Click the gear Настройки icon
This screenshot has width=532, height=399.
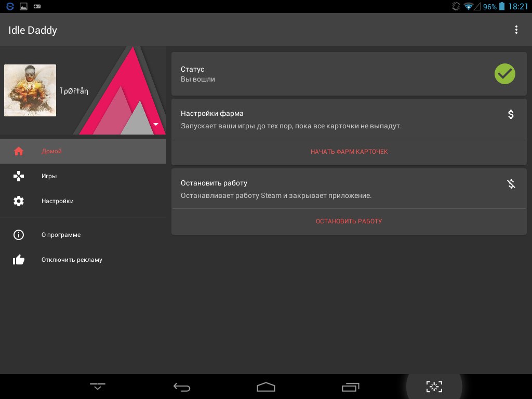pyautogui.click(x=19, y=201)
